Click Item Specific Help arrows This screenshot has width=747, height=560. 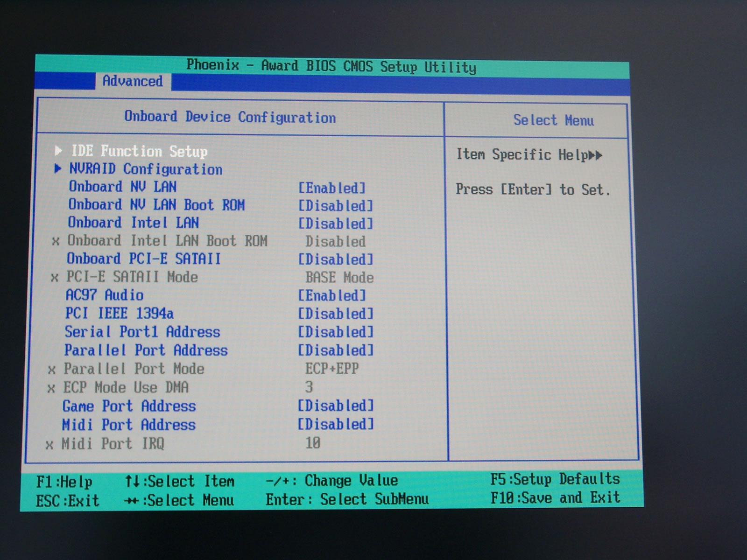tap(595, 155)
